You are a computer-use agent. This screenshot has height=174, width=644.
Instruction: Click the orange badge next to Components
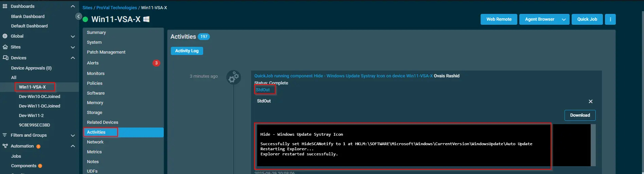coord(40,166)
